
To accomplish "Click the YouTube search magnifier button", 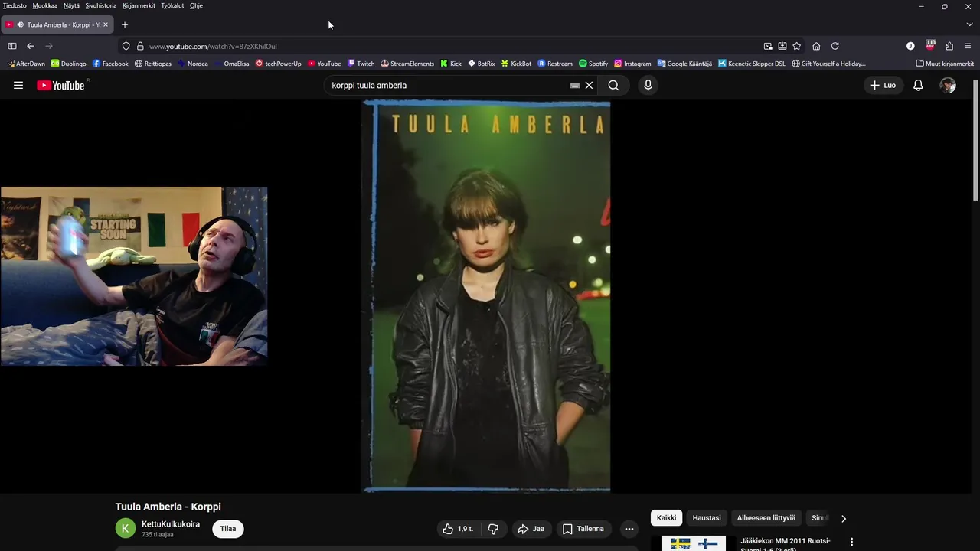I will [613, 85].
